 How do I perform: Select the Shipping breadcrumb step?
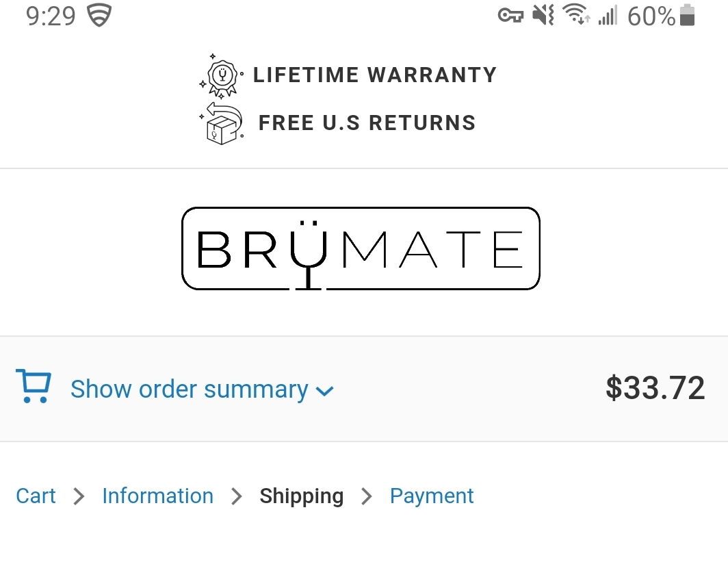(302, 497)
